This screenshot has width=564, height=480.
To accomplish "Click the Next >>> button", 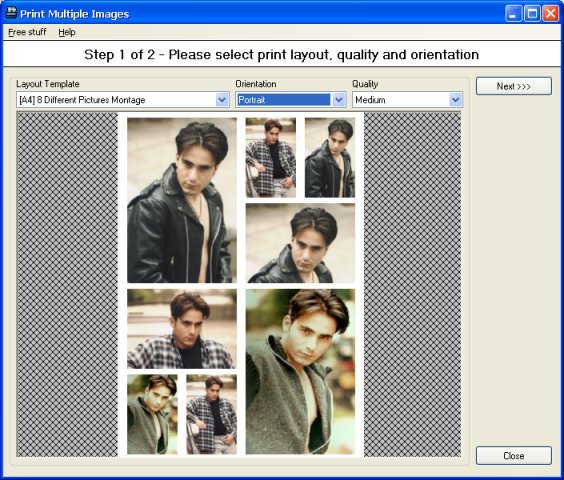I will (514, 86).
